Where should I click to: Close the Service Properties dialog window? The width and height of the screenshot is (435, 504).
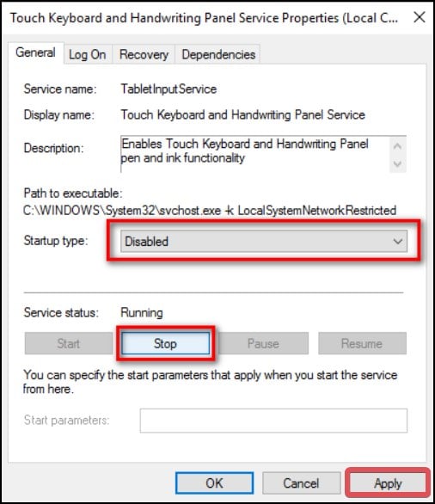pyautogui.click(x=420, y=17)
